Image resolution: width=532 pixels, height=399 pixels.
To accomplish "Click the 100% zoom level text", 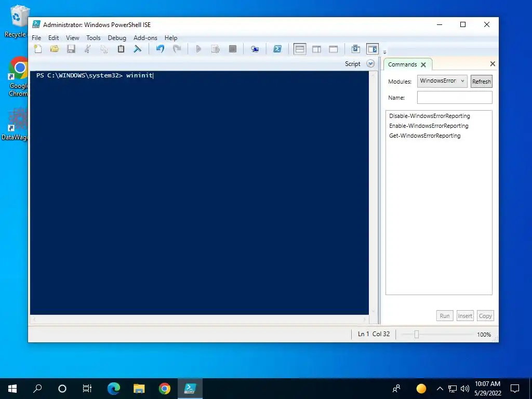I will click(x=484, y=335).
